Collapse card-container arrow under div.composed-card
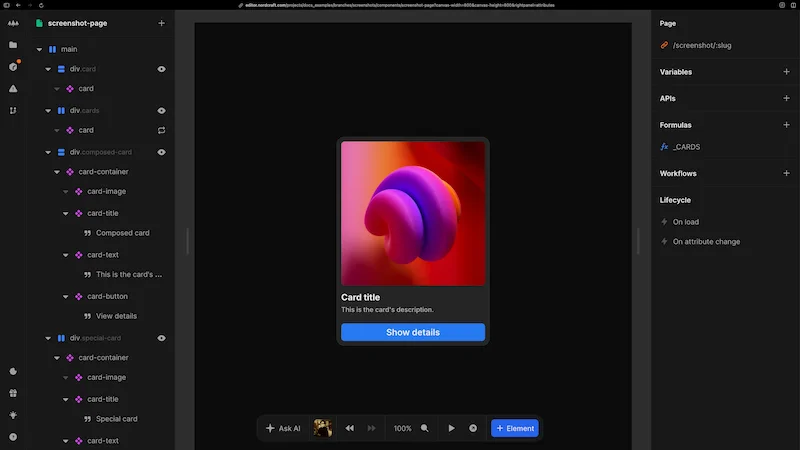800x450 pixels. click(x=57, y=172)
